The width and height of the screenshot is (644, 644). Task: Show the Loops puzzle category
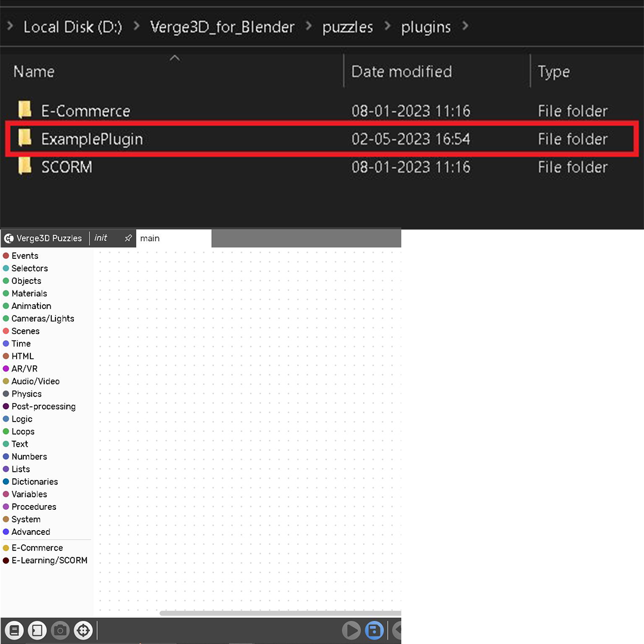point(23,431)
